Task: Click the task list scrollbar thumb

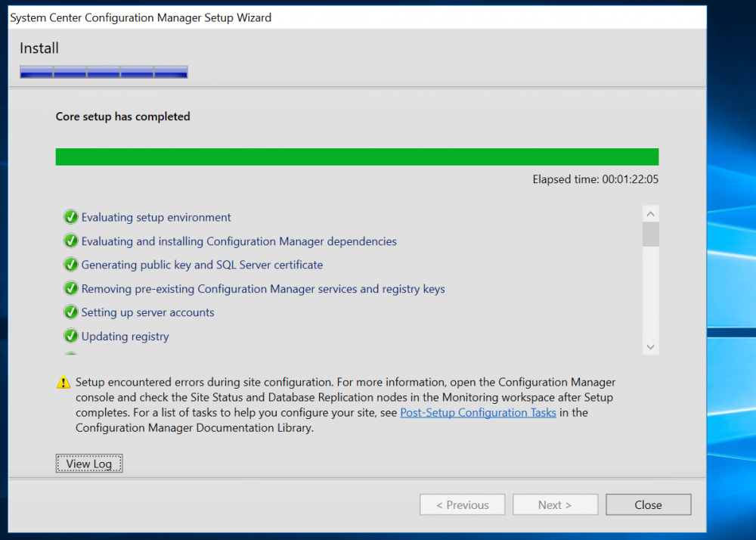Action: pos(650,234)
